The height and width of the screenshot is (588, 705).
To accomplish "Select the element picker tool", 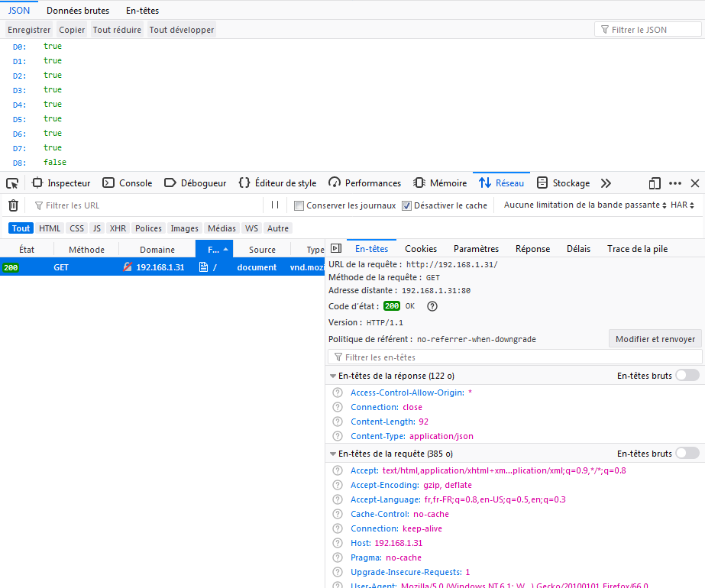I will 11,183.
